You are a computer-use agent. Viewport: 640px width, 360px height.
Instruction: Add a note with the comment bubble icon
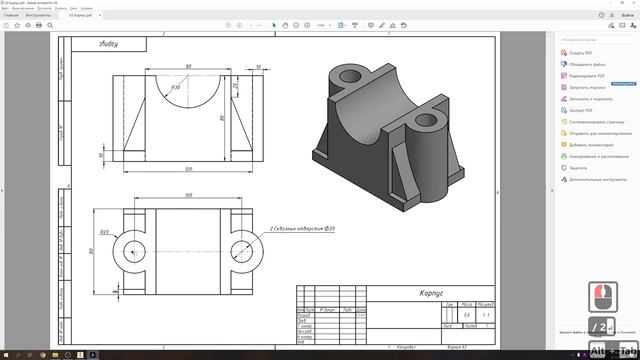click(x=371, y=25)
